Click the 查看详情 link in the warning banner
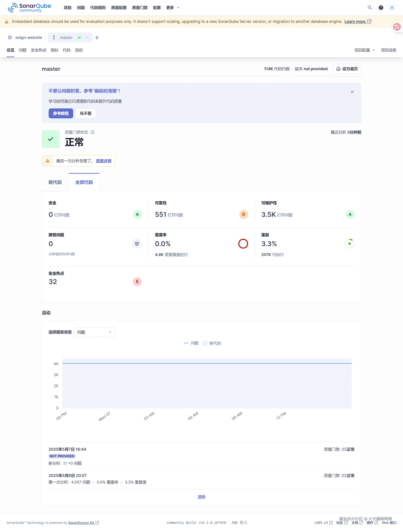The height and width of the screenshot is (532, 403). (103, 161)
